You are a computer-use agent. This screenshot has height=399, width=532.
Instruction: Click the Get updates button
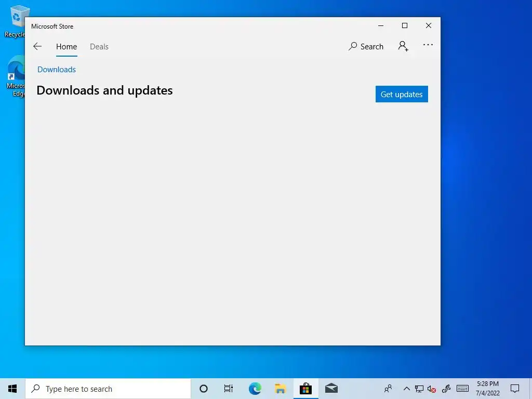coord(402,94)
